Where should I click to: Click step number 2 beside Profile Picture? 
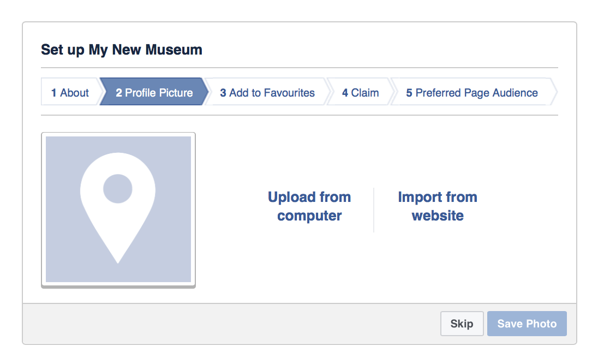pyautogui.click(x=119, y=93)
